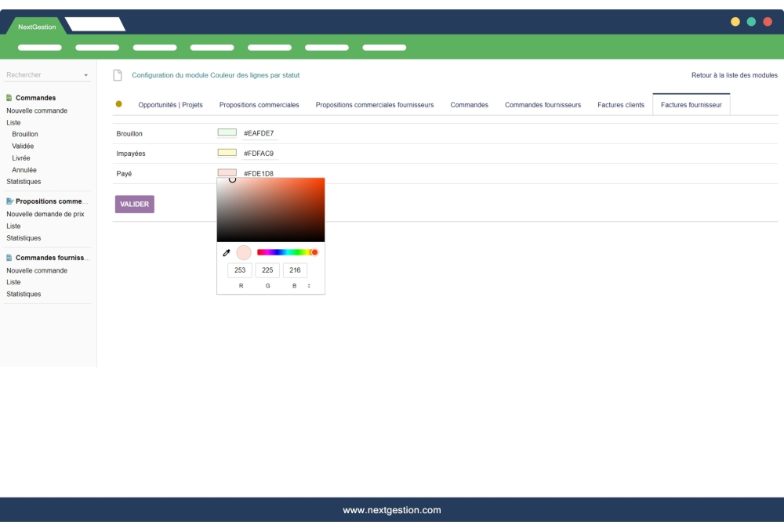
Task: Open the Statistiques entry under Commandes fournisseurs
Action: click(22, 294)
